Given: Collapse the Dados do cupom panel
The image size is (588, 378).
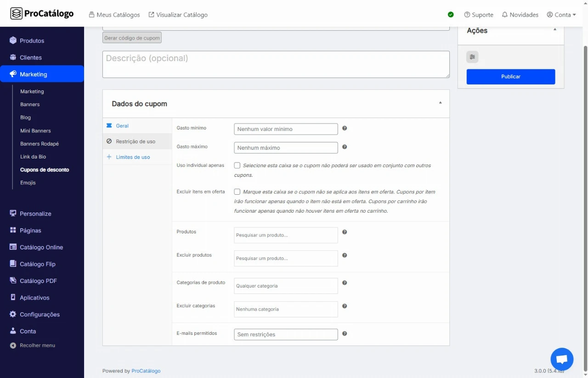Looking at the screenshot, I should pyautogui.click(x=440, y=103).
